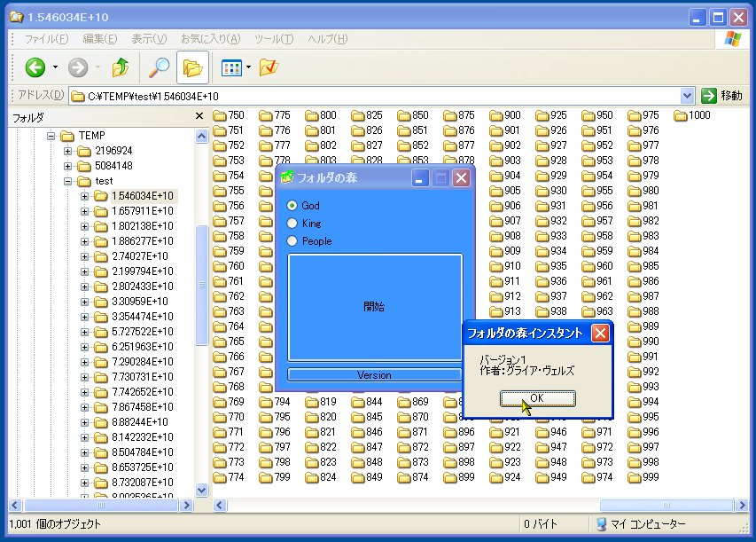The height and width of the screenshot is (542, 756).
Task: Open the ファイル(F) menu
Action: click(46, 39)
